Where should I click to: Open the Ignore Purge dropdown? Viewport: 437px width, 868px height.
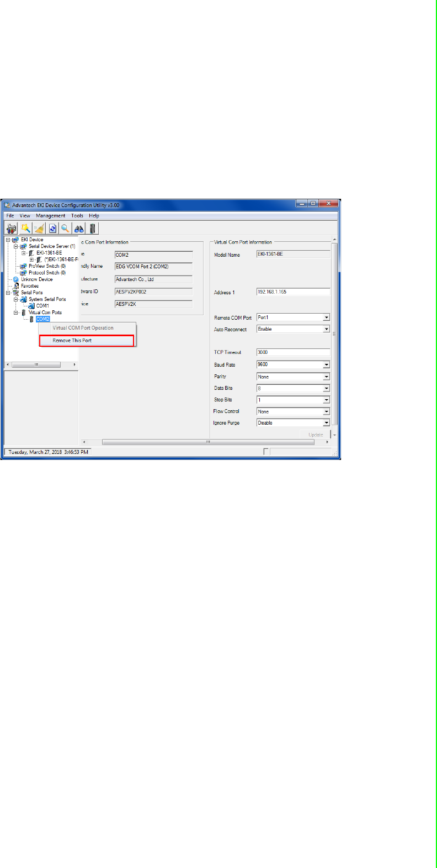click(327, 423)
